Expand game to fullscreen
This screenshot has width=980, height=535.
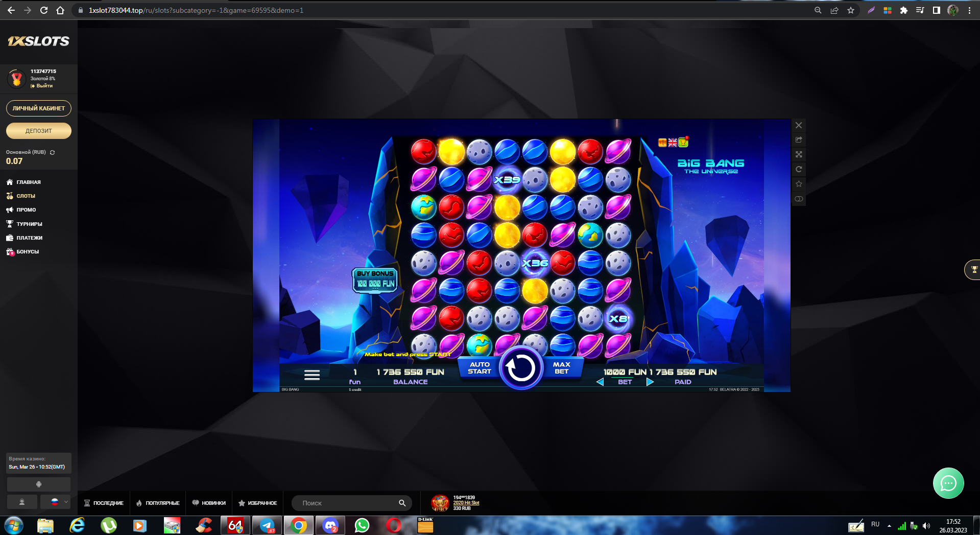click(799, 154)
